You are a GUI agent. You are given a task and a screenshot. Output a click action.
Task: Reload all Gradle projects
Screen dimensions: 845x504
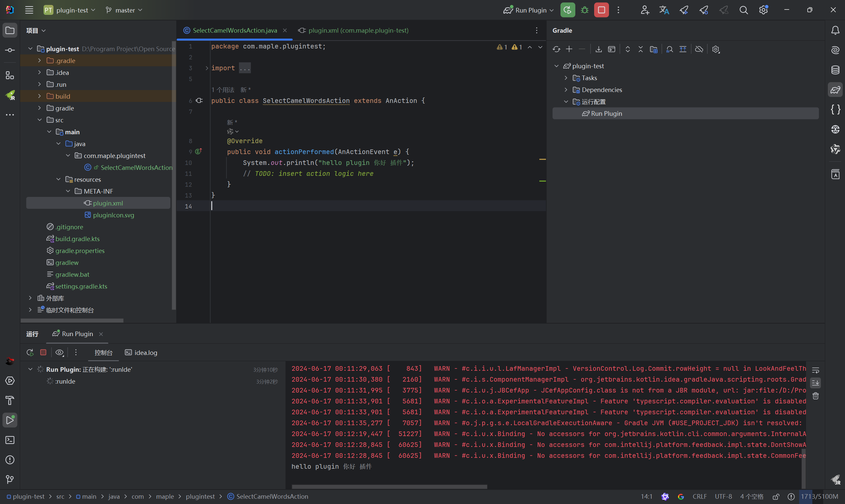tap(556, 49)
